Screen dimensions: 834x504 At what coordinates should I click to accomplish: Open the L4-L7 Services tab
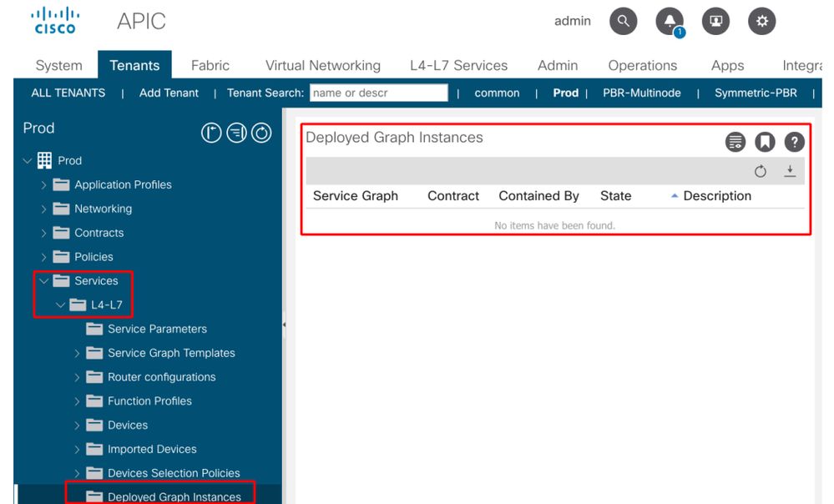[458, 65]
